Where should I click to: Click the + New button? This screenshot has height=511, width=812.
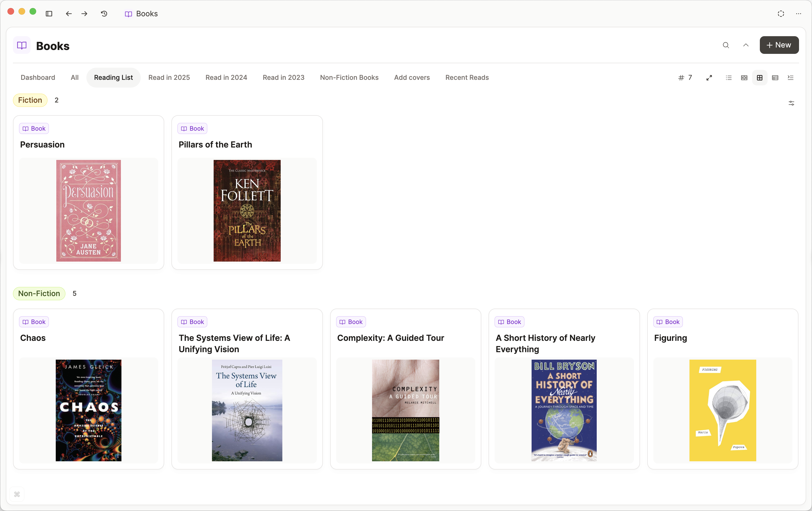coord(779,45)
